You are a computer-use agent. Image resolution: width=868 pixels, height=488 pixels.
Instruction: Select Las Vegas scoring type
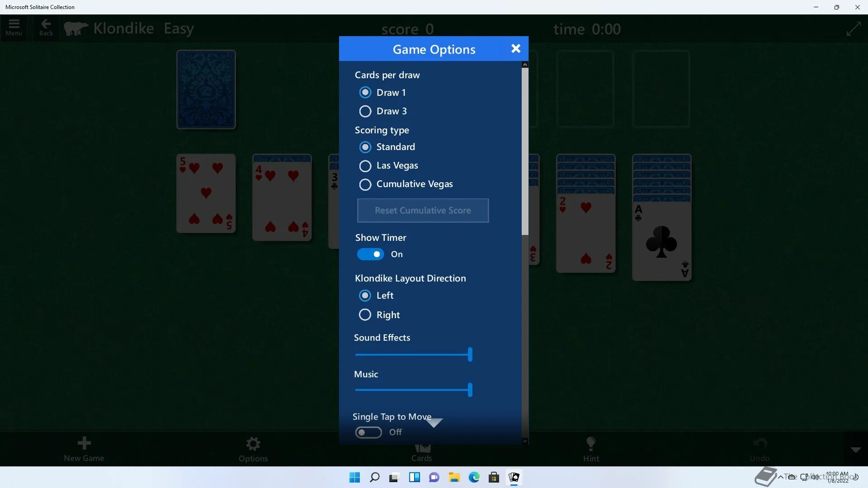pyautogui.click(x=365, y=165)
